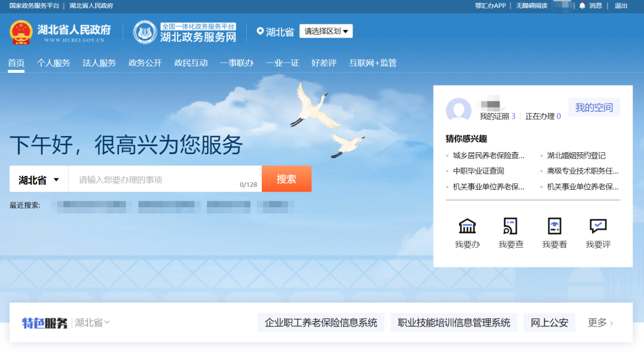Click the 我要办 building icon
The image size is (644, 360).
[467, 226]
